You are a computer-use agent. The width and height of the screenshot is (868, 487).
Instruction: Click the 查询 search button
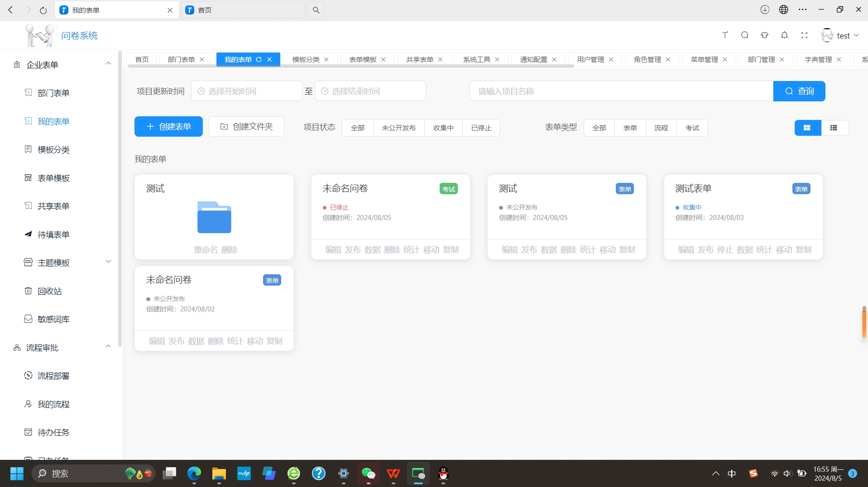pos(799,91)
